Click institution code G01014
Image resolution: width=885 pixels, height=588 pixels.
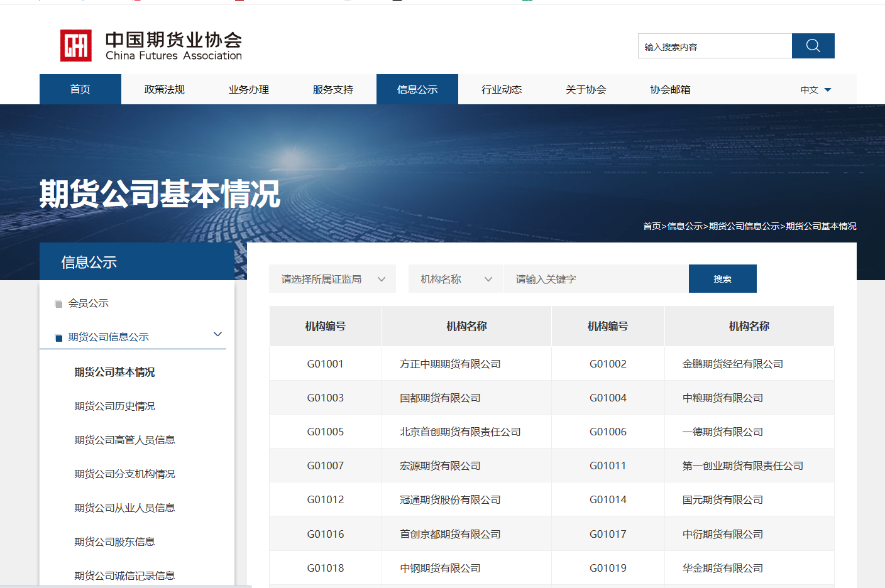pyautogui.click(x=608, y=499)
